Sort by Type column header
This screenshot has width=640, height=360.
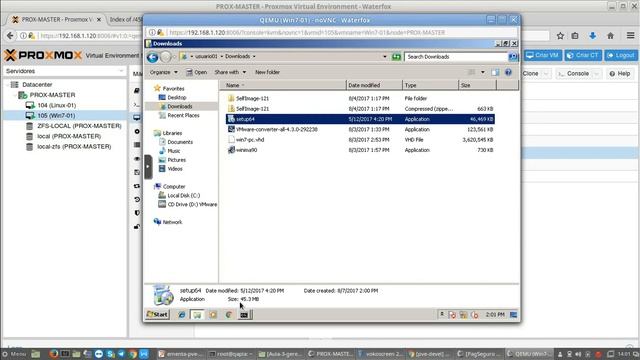click(431, 85)
